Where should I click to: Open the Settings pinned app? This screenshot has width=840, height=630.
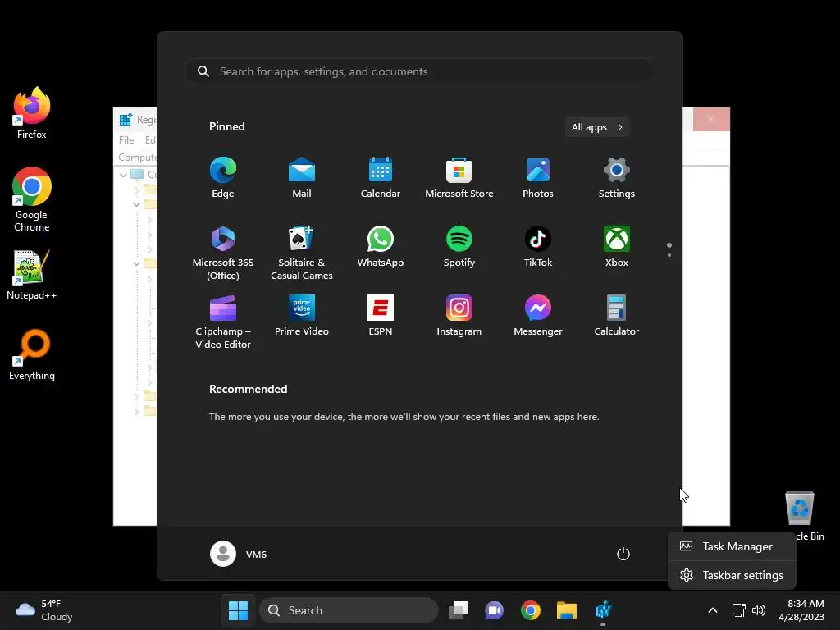tap(617, 178)
